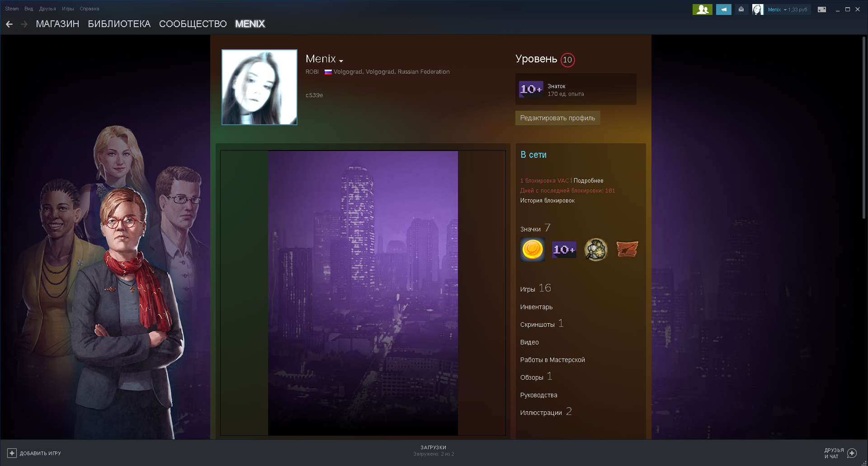Open the Справка menu
This screenshot has height=466, width=868.
pos(90,9)
